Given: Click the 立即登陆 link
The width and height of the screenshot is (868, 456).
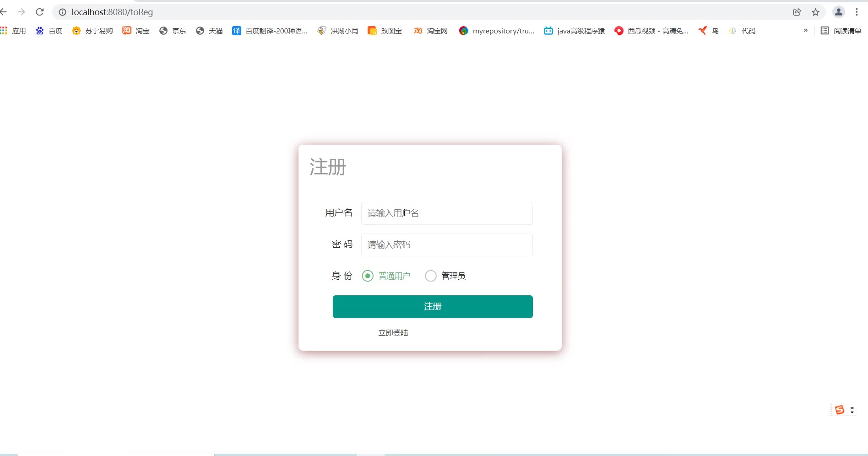Looking at the screenshot, I should [x=393, y=333].
